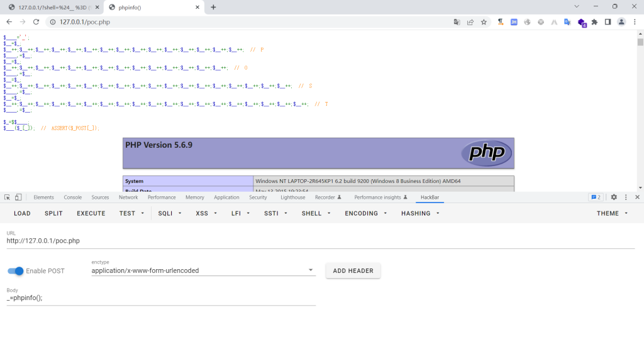Open the ENCODING dropdown menu
Screen dimensions: 644x339
click(365, 213)
